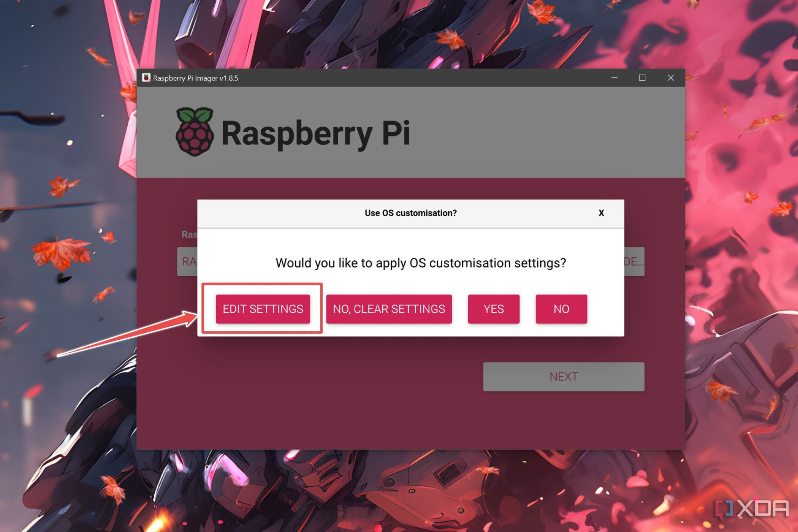Click the greyed-out NEXT button
Screen dimensions: 798x532
564,377
